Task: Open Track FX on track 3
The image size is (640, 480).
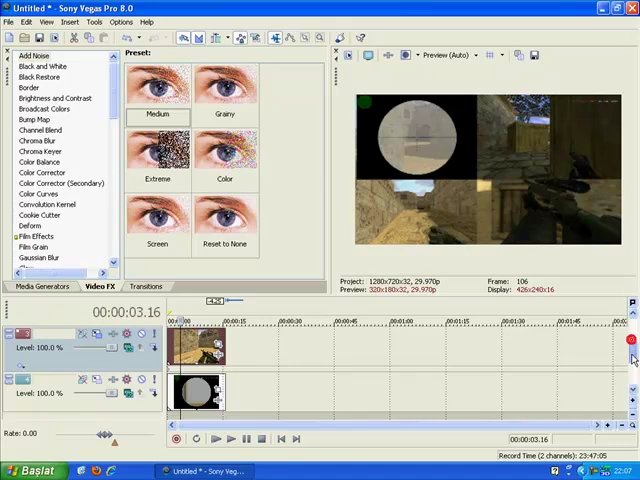Action: [127, 334]
